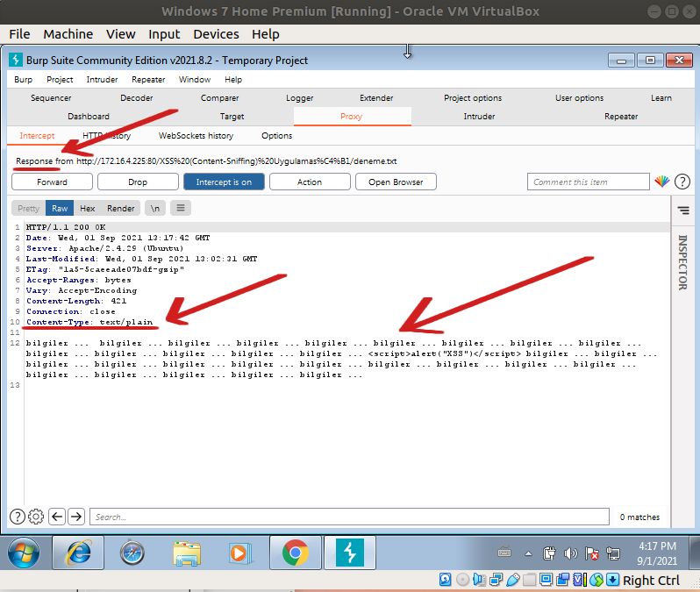Open the Project options tab
The width and height of the screenshot is (700, 592).
pos(473,97)
